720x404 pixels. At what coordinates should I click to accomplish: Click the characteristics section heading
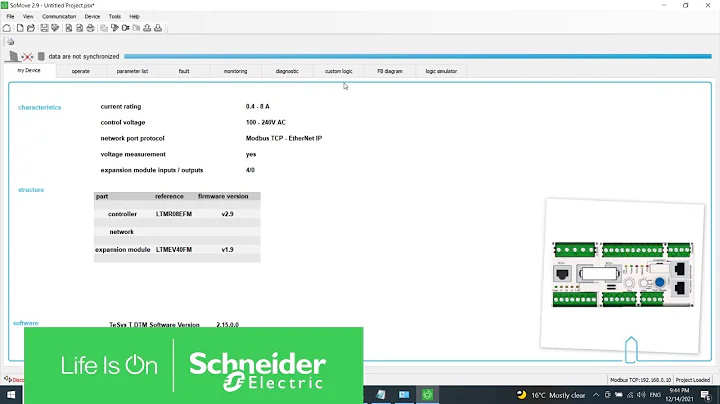pos(39,107)
